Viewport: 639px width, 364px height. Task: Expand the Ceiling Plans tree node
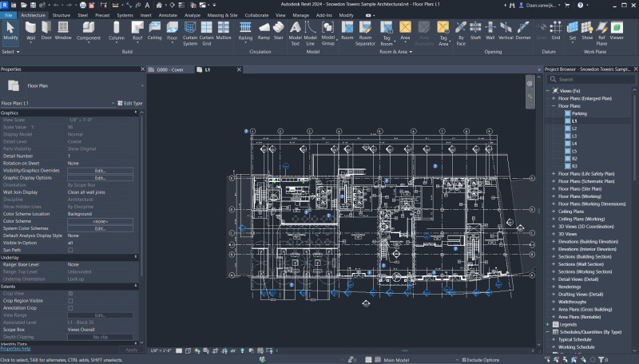point(553,211)
